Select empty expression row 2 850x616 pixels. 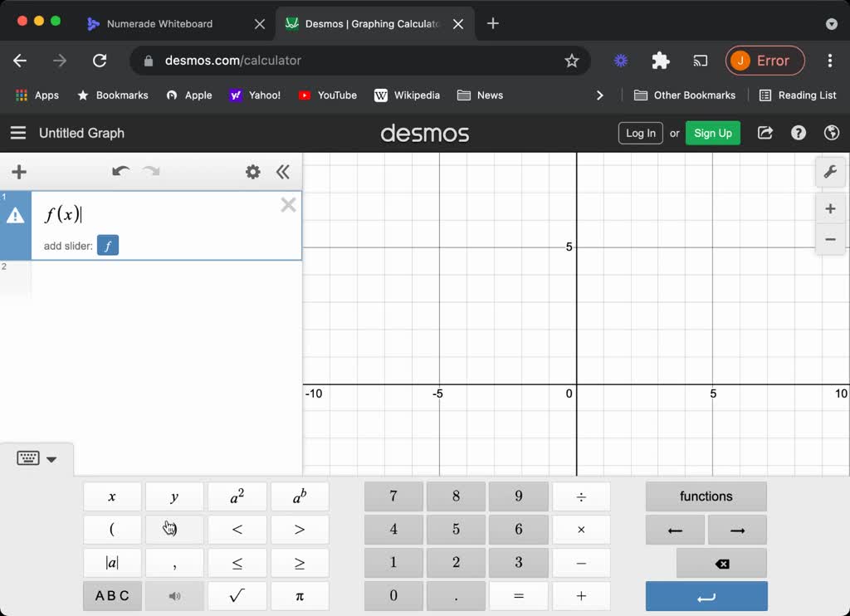click(151, 281)
